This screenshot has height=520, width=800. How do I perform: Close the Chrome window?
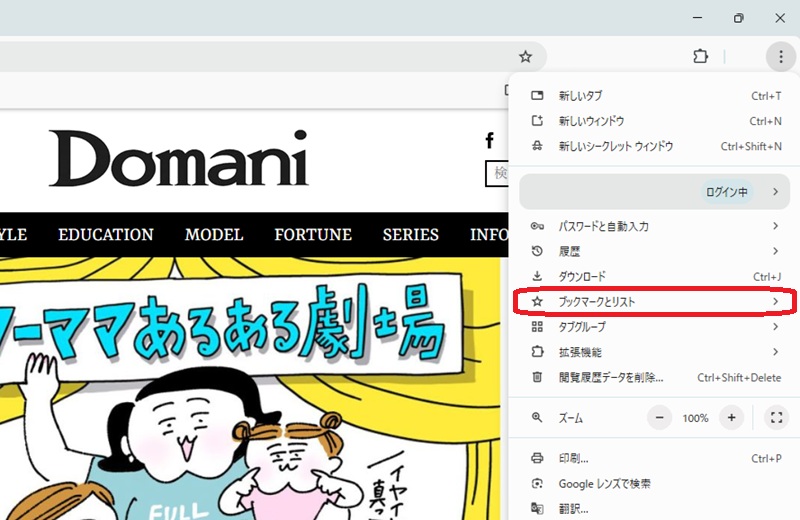click(780, 18)
